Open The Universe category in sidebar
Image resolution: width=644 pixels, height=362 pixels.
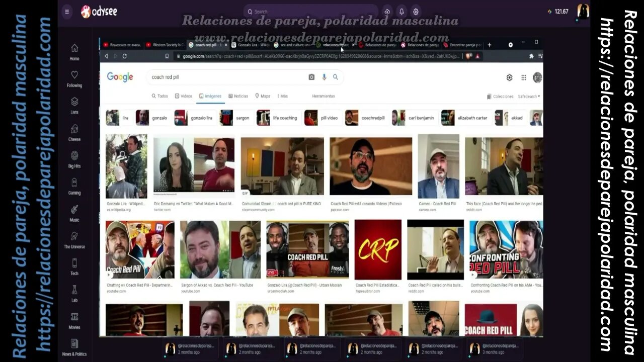pos(74,240)
